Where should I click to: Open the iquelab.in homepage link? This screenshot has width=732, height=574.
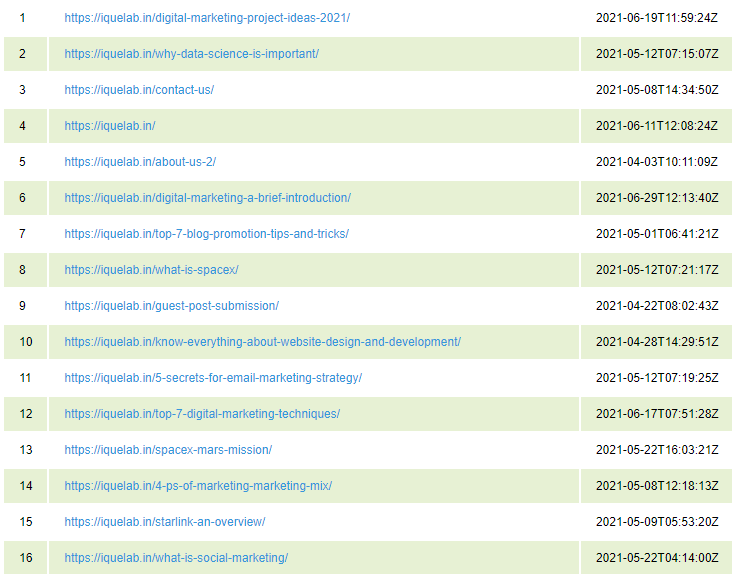[110, 126]
